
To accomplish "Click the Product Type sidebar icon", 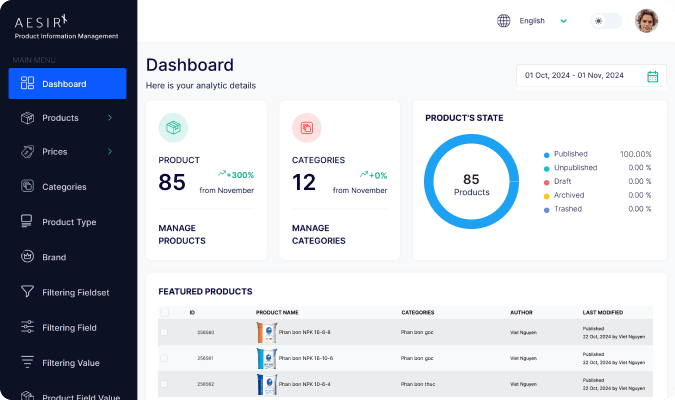I will pyautogui.click(x=27, y=222).
